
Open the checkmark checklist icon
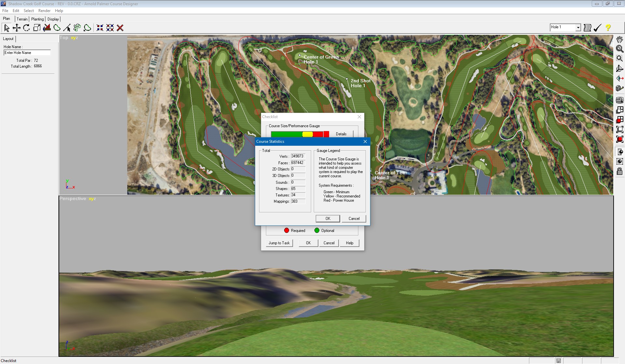(x=597, y=28)
